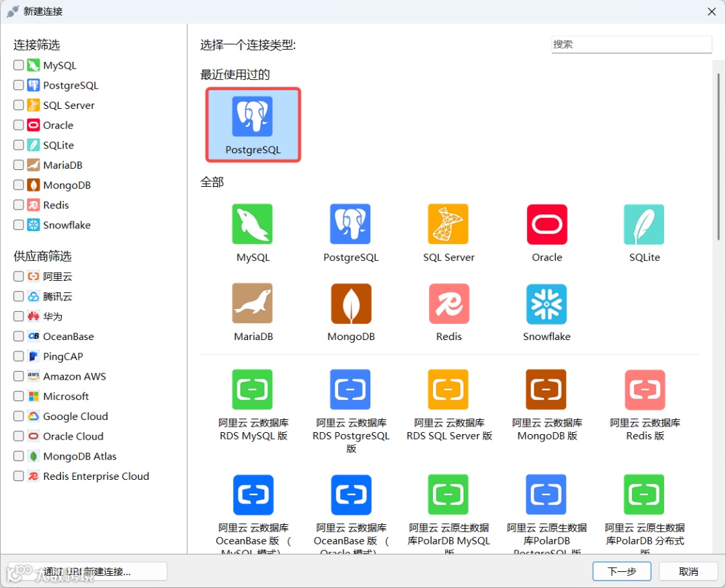Pick 阿里云 云原生数据库 PolarDB MySQL 版 icon
This screenshot has width=726, height=588.
point(448,495)
